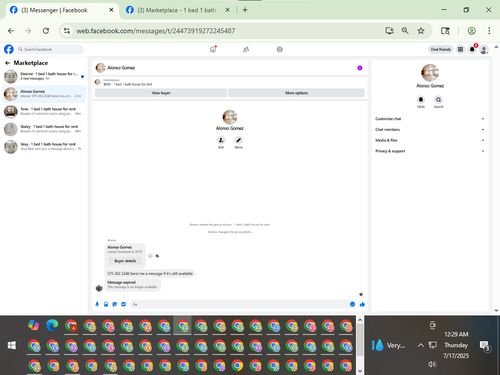The width and height of the screenshot is (500, 375).
Task: Open the Tone 1 bed 1 bath conversation
Action: tap(44, 111)
